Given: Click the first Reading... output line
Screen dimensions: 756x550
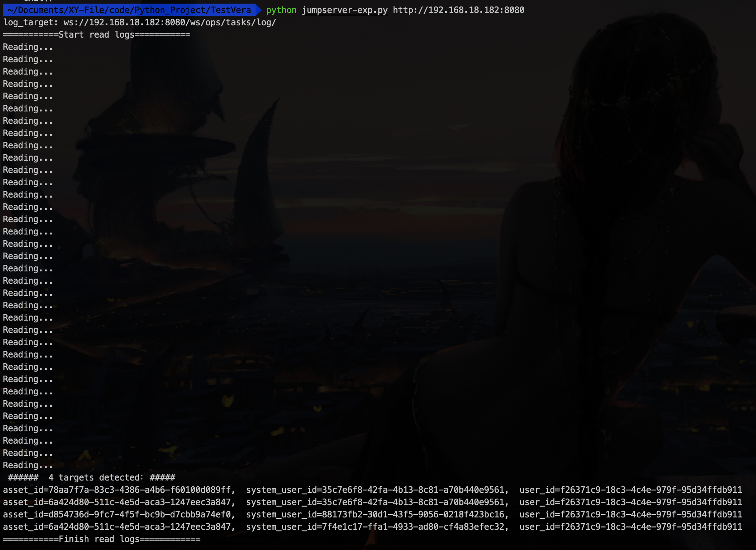Looking at the screenshot, I should (x=28, y=47).
